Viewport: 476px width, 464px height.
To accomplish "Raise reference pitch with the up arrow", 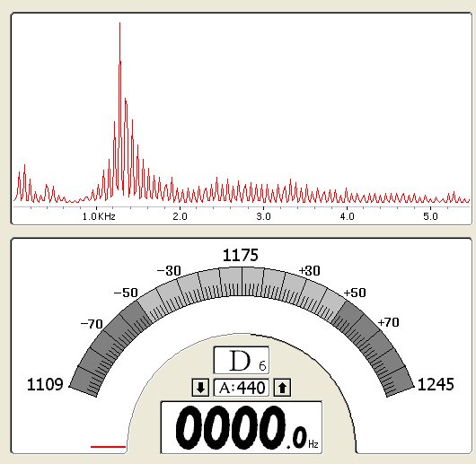I will tap(282, 388).
